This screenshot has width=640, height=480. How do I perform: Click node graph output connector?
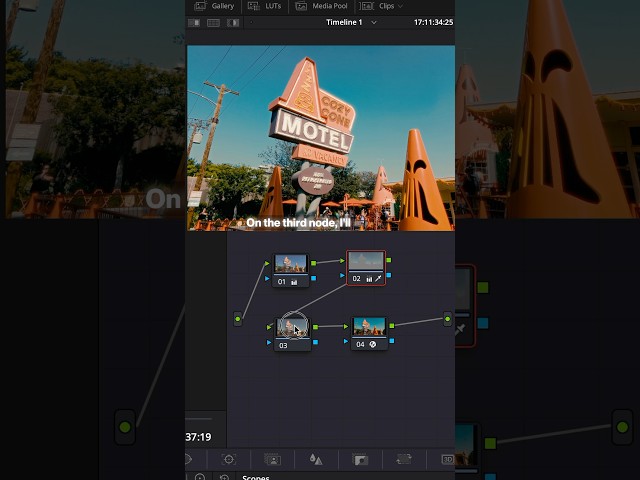pos(447,319)
